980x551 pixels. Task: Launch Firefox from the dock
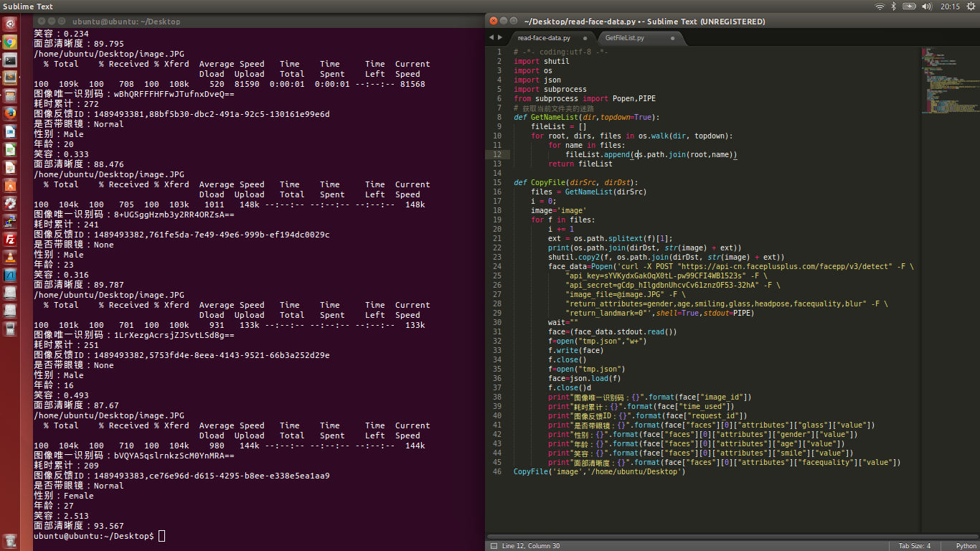tap(10, 113)
